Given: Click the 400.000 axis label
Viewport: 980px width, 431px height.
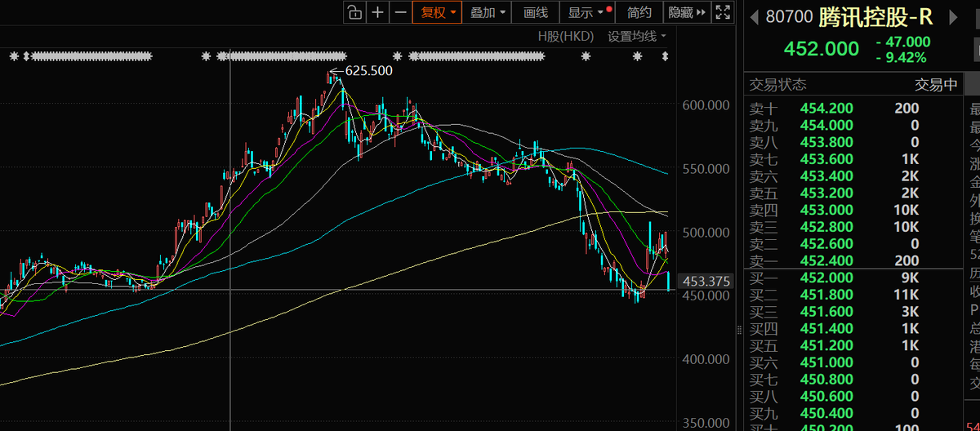Looking at the screenshot, I should click(706, 359).
